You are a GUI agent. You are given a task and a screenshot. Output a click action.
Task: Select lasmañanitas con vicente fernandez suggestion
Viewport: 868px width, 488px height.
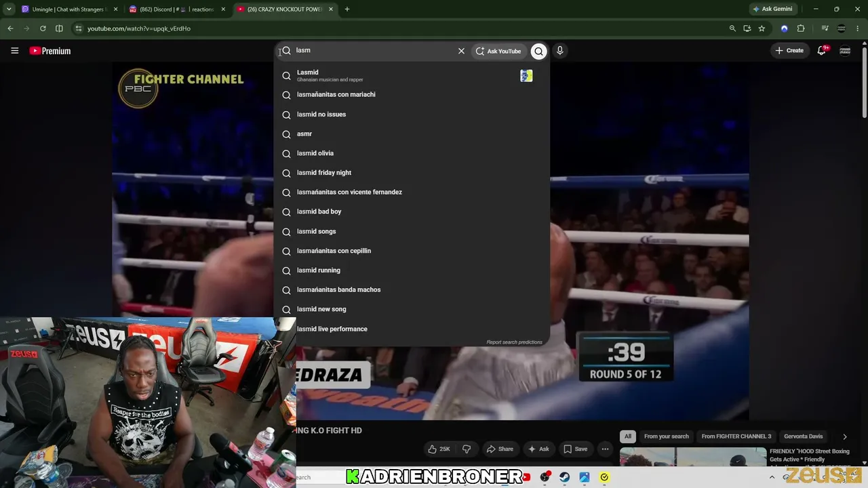pyautogui.click(x=412, y=192)
